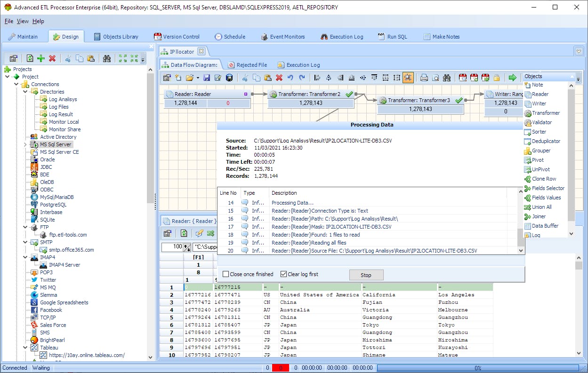This screenshot has width=588, height=373.
Task: Click the green Run arrow in diagram toolbar
Action: 512,78
